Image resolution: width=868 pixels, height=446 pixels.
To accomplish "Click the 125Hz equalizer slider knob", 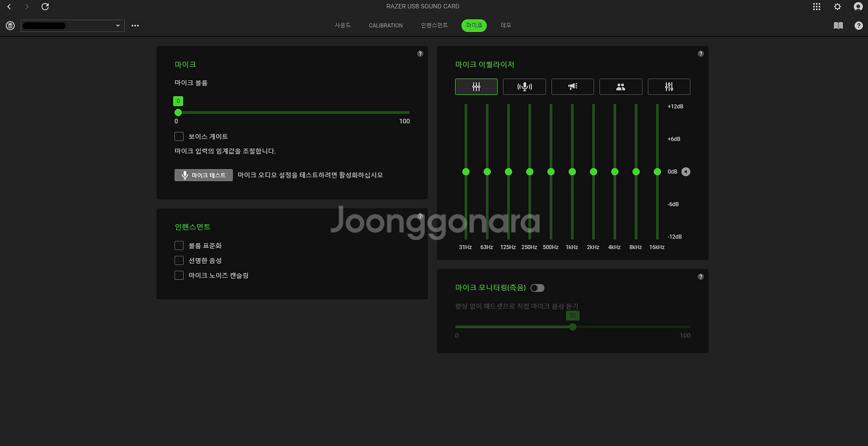I will coord(509,172).
